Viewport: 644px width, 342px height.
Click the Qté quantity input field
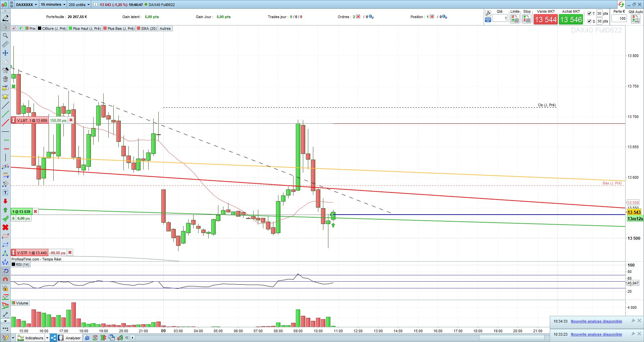(x=500, y=18)
